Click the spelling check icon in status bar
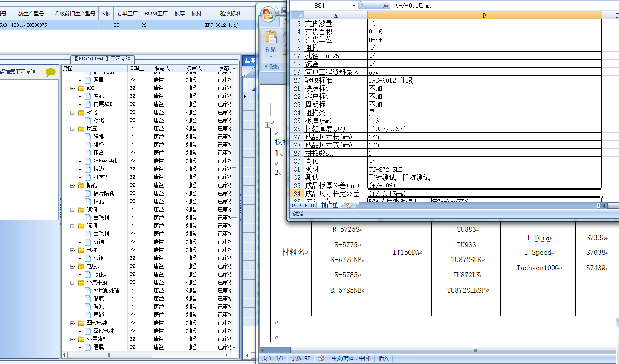The height and width of the screenshot is (364, 619). click(321, 358)
